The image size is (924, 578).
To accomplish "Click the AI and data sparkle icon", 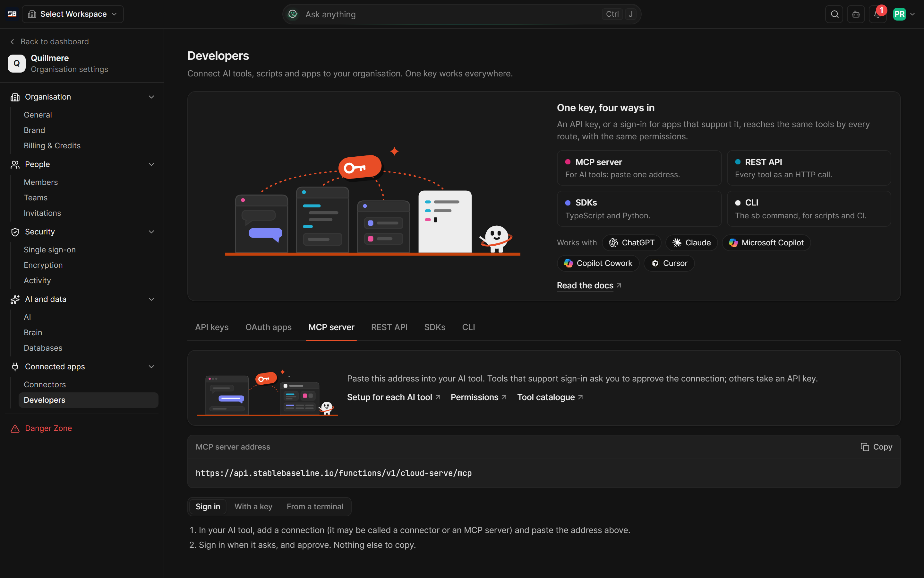I will coord(15,299).
